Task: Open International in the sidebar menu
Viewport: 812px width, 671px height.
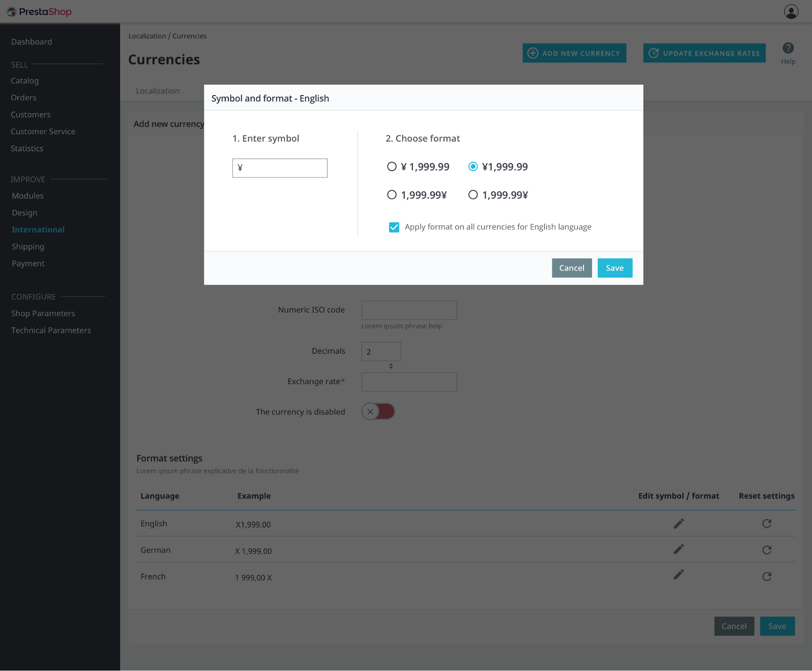Action: click(38, 230)
